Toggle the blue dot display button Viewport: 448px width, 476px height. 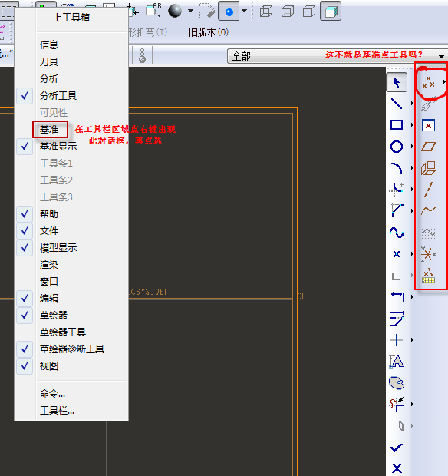[x=229, y=12]
